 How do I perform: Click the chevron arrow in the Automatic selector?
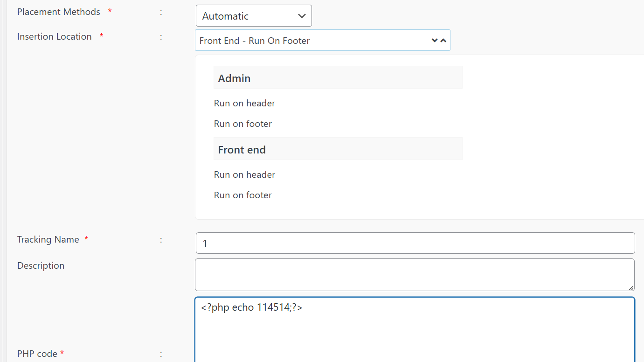point(302,16)
